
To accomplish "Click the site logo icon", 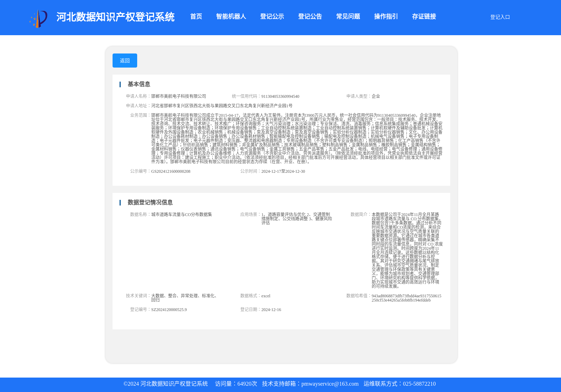I will tap(38, 19).
